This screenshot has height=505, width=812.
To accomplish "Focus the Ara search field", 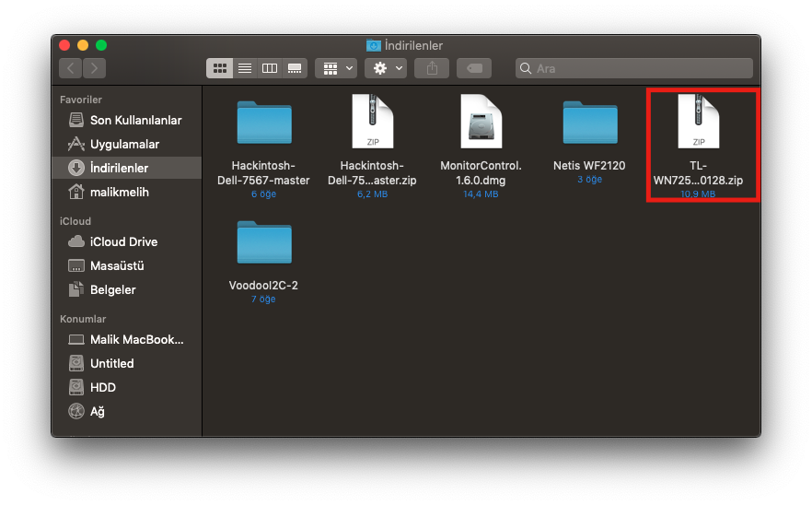I will coord(635,68).
